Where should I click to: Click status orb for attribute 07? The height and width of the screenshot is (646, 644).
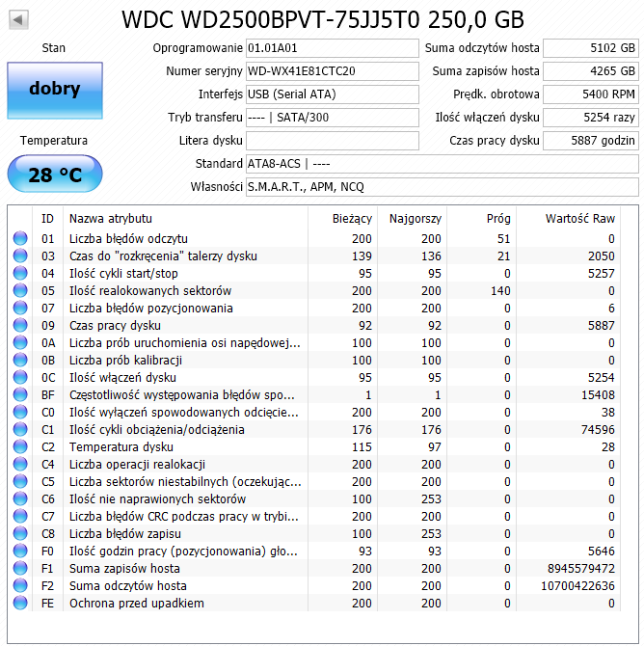(20, 308)
